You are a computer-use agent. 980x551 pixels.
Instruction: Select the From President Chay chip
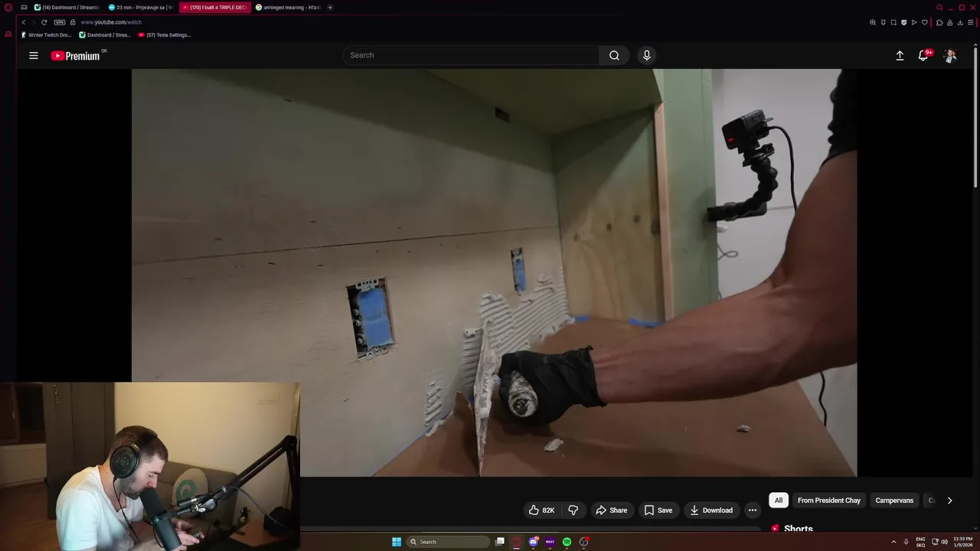pos(829,500)
